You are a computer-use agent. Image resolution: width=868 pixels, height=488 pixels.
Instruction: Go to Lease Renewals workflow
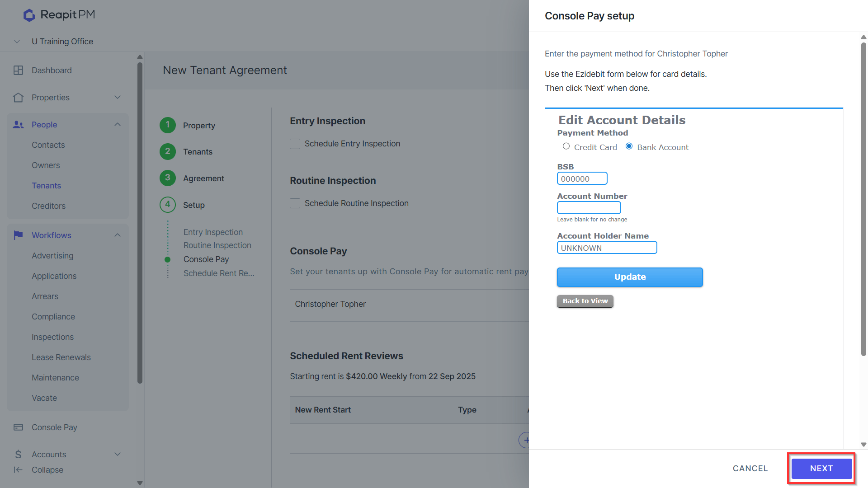(61, 357)
